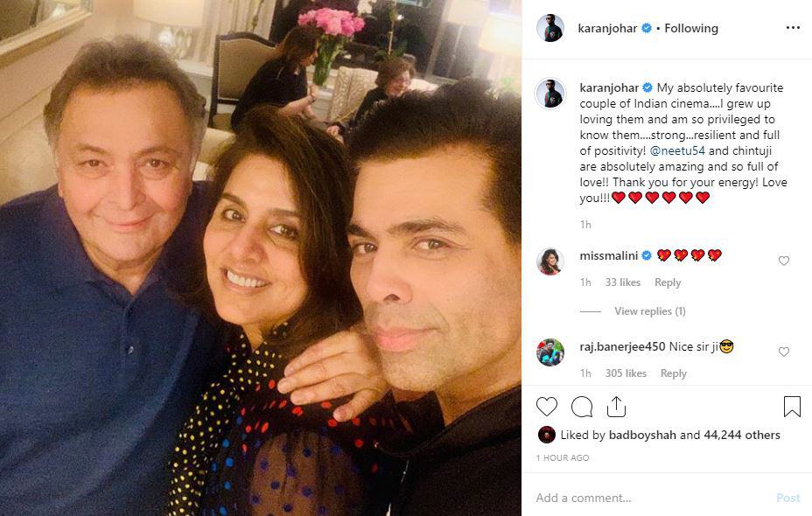
Task: Open raj.banerjee450's profile avatar
Action: (550, 352)
